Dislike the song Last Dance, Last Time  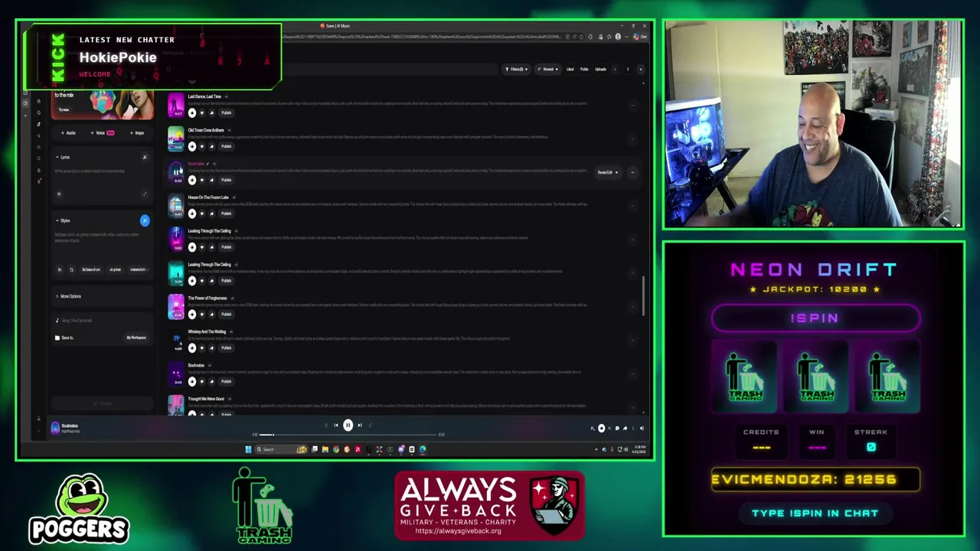pos(202,112)
